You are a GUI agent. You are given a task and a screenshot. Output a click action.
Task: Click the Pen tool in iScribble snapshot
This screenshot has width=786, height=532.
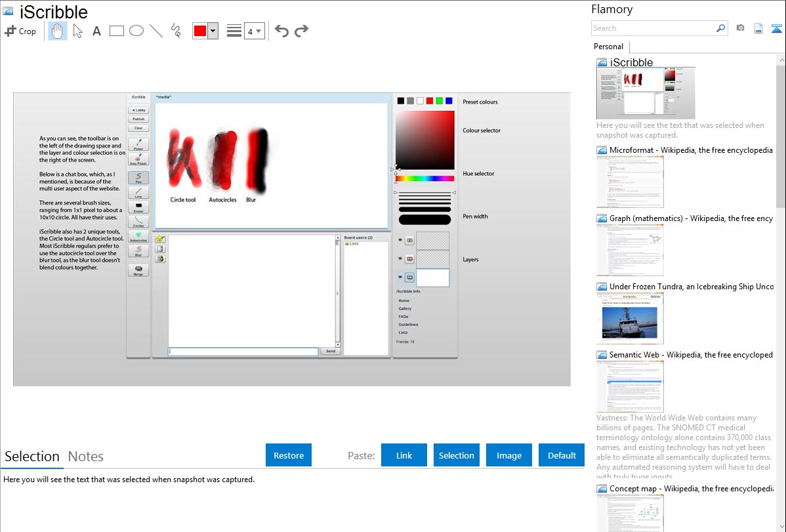(x=138, y=178)
